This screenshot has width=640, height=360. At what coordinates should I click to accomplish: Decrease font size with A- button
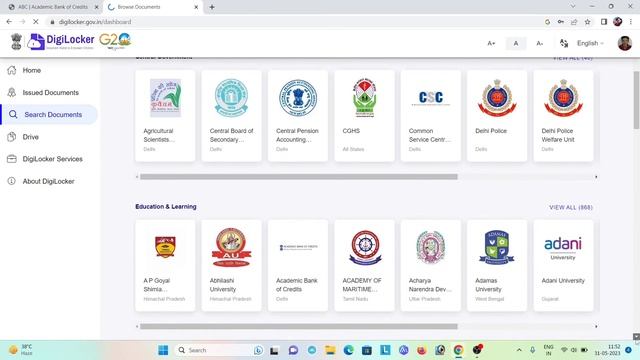tap(540, 43)
